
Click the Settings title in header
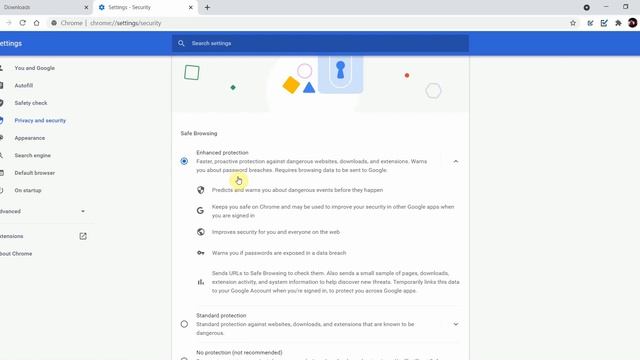click(x=11, y=43)
